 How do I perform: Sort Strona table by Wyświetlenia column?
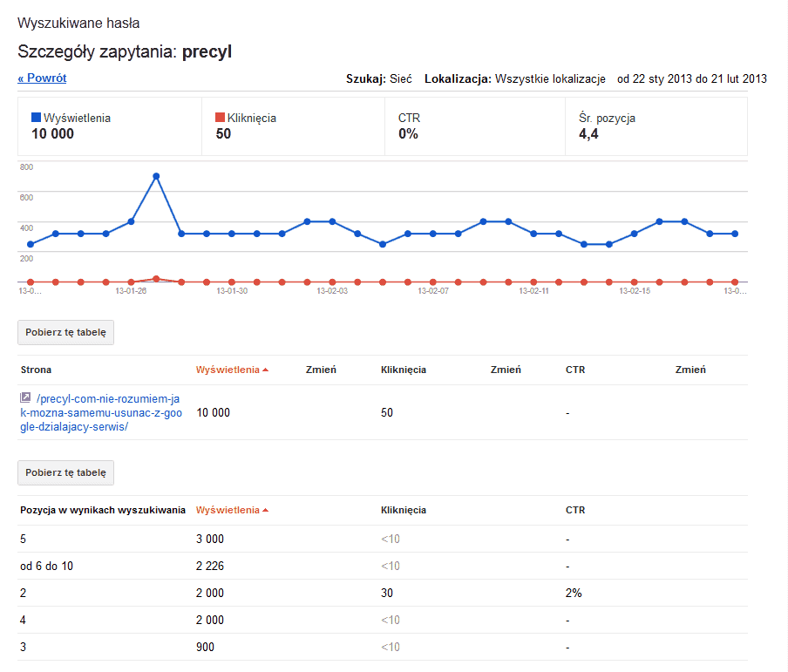click(232, 370)
